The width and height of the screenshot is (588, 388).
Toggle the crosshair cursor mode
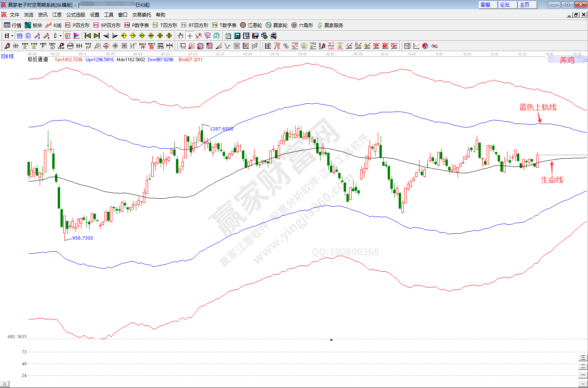[190, 36]
